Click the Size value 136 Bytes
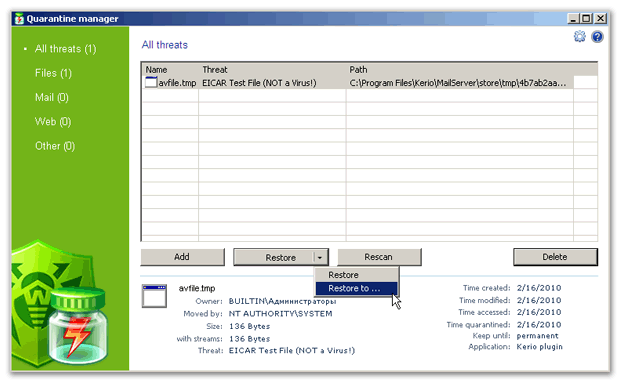Screen dimensions: 620x382 [x=250, y=326]
